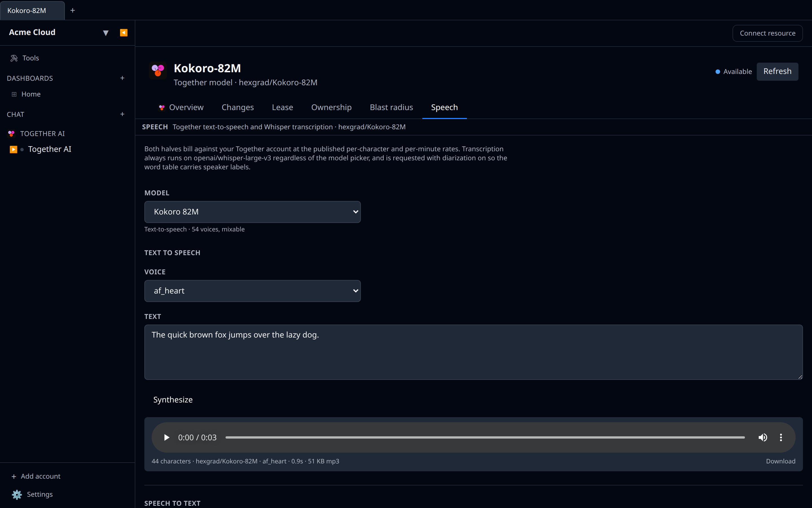Open the Together AI chat item
Screen dimensions: 812x508
pos(50,149)
